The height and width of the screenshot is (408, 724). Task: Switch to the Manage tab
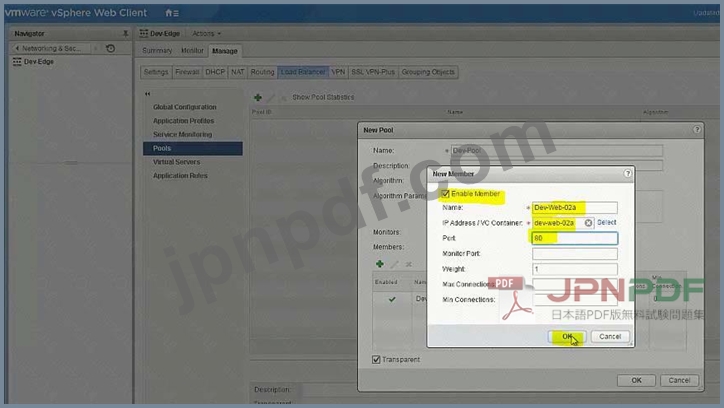pyautogui.click(x=225, y=51)
